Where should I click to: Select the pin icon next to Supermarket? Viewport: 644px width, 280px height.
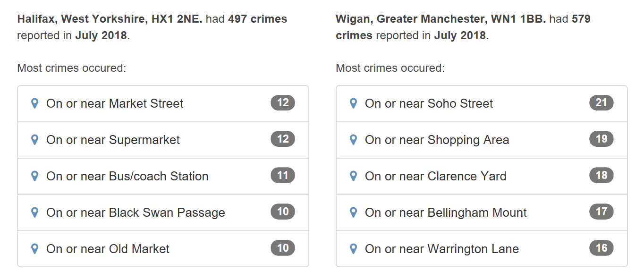(x=34, y=140)
